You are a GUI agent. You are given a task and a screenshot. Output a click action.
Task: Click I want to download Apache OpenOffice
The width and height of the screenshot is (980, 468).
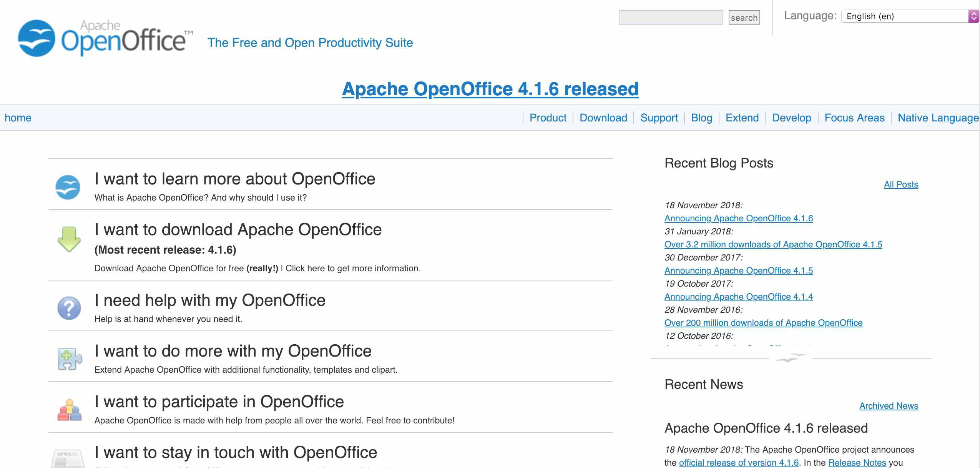238,230
